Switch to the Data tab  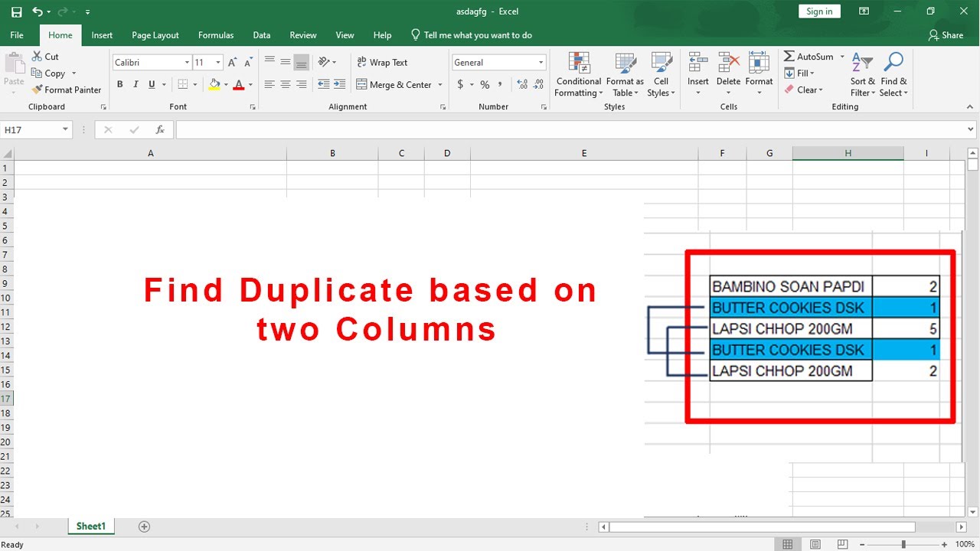point(262,35)
